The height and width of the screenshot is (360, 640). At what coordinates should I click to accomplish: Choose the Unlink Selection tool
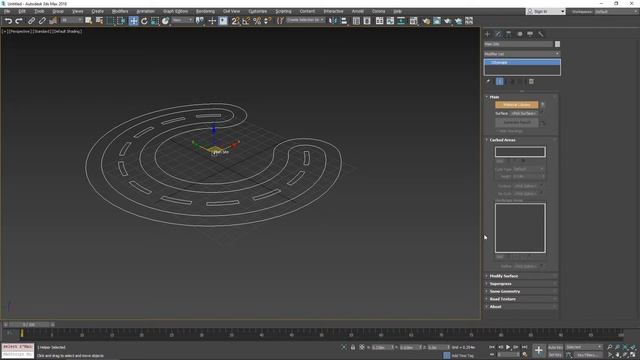coord(42,21)
